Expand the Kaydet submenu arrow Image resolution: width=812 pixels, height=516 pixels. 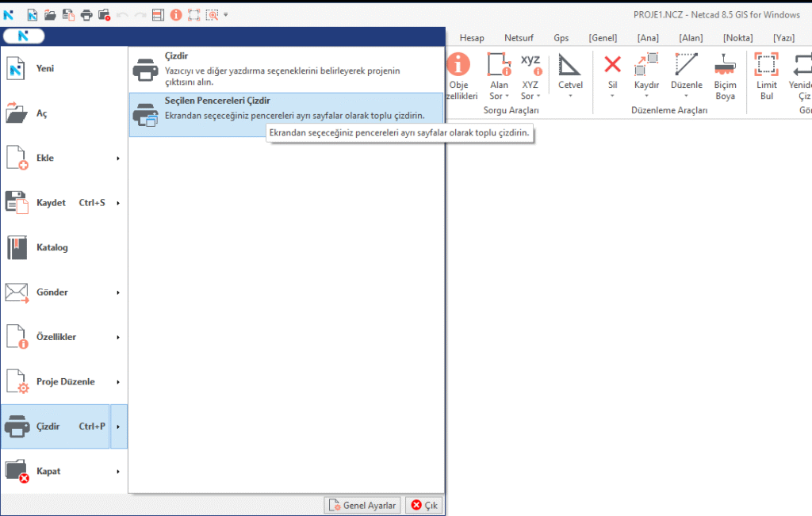coord(118,203)
